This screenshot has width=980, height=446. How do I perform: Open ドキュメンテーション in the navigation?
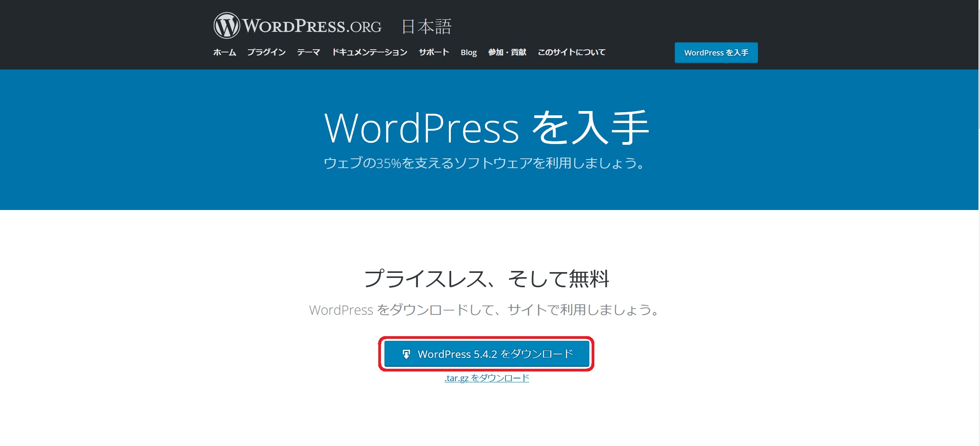(x=370, y=52)
